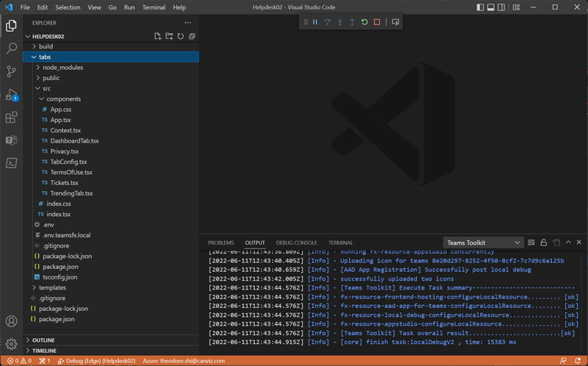
Task: Restart the debug session
Action: [365, 22]
